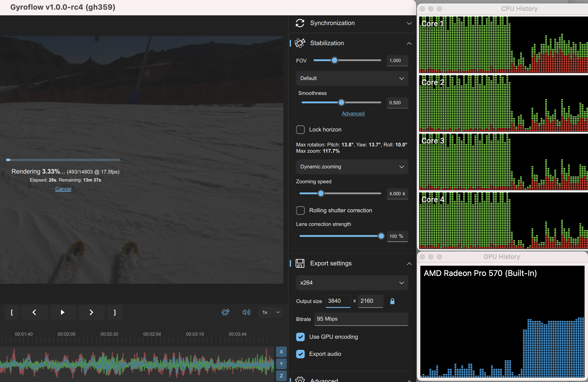Toggle the stabilization preview overlay icon
This screenshot has height=382, width=588.
[225, 312]
